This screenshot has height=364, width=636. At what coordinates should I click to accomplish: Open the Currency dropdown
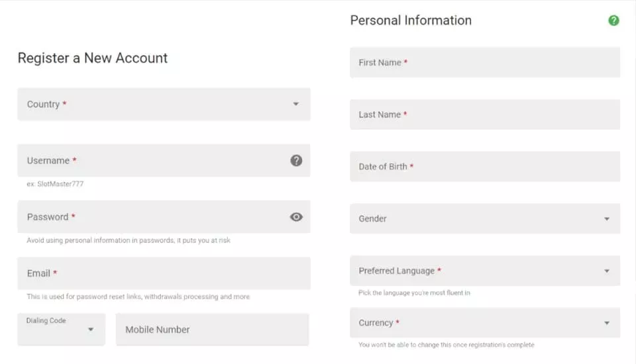click(x=484, y=323)
